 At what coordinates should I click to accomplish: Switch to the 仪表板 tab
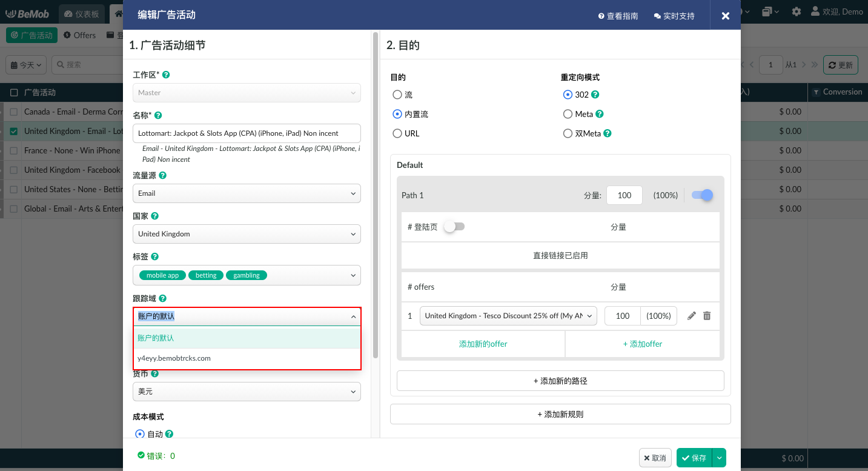click(82, 13)
